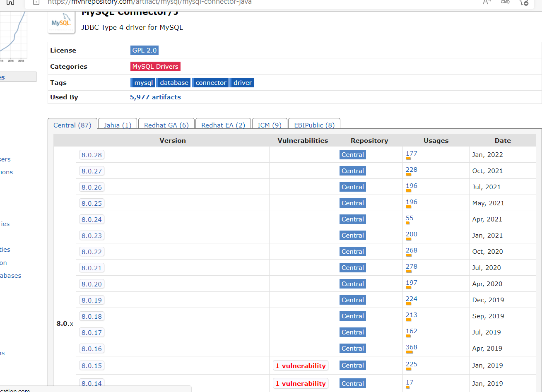Viewport: 542px width, 392px height.
Task: Open version 8.0.22
Action: (92, 252)
